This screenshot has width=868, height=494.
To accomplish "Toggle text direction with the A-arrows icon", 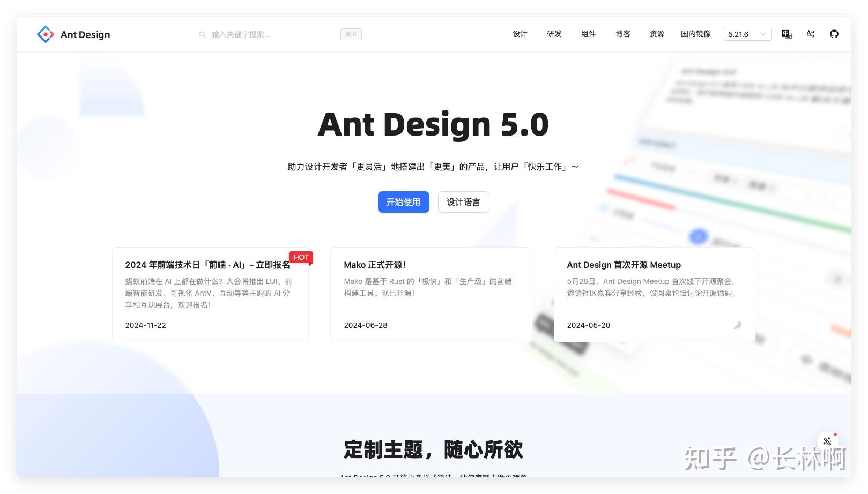I will (810, 34).
